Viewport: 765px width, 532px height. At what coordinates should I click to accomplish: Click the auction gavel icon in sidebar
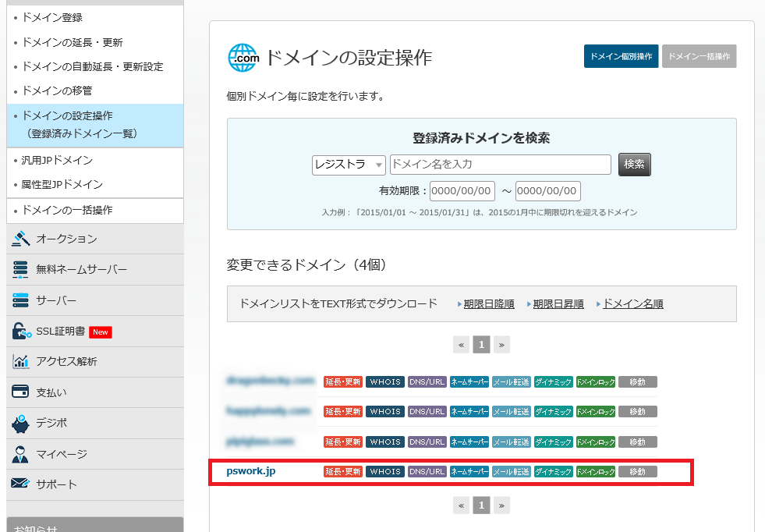click(21, 239)
